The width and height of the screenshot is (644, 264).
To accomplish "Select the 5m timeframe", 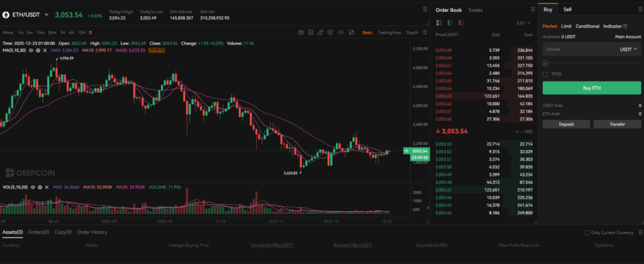I will click(30, 33).
